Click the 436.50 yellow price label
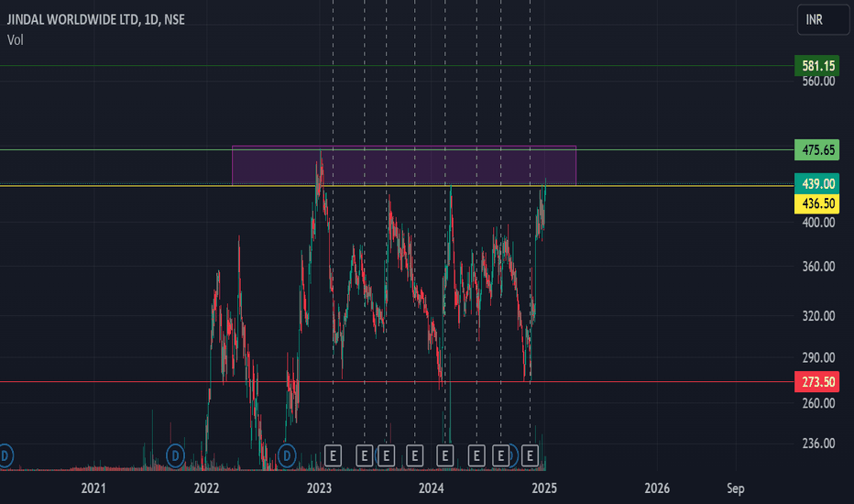Viewport: 854px width, 504px height. (x=816, y=203)
